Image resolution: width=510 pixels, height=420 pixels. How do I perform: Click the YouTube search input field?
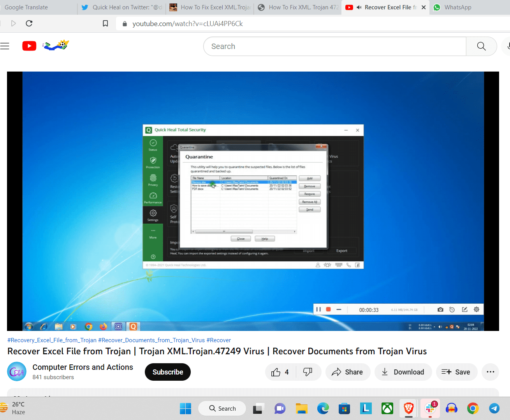335,46
